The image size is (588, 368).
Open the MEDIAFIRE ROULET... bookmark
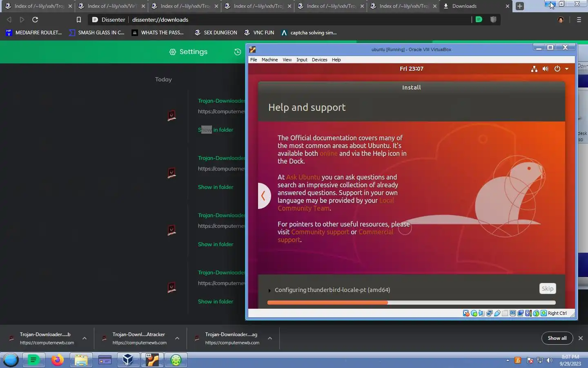tap(34, 33)
